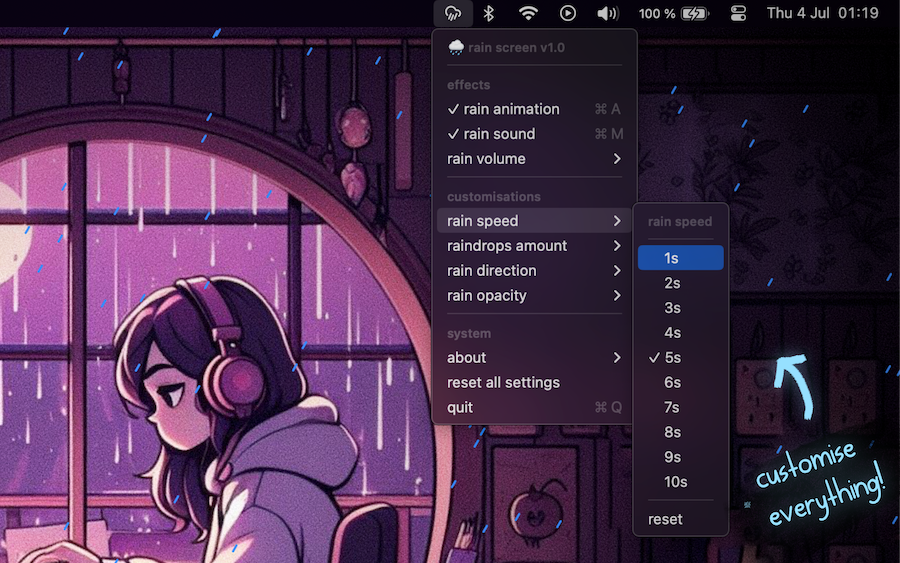900x563 pixels.
Task: Open the rain direction submenu
Action: (x=534, y=271)
